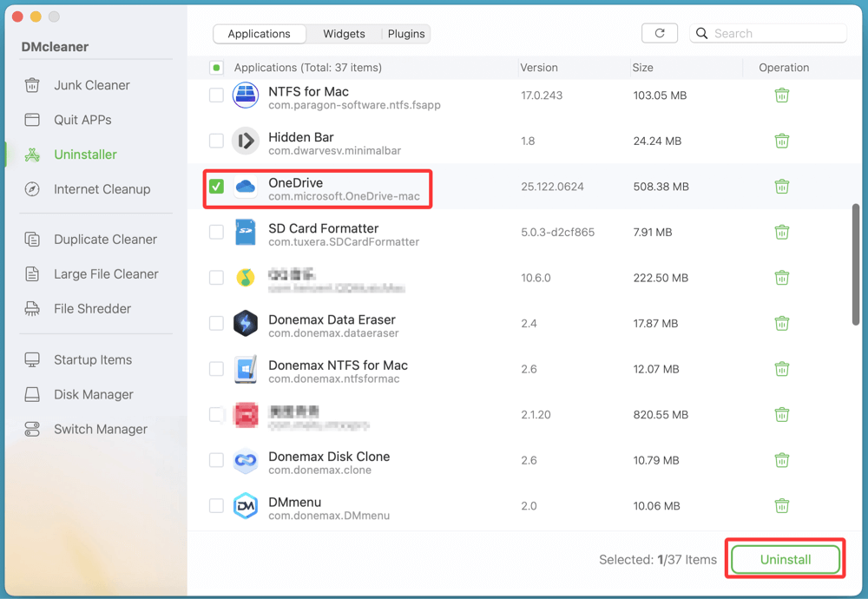
Task: Delete Hidden Bar using its trash icon
Action: tap(782, 141)
